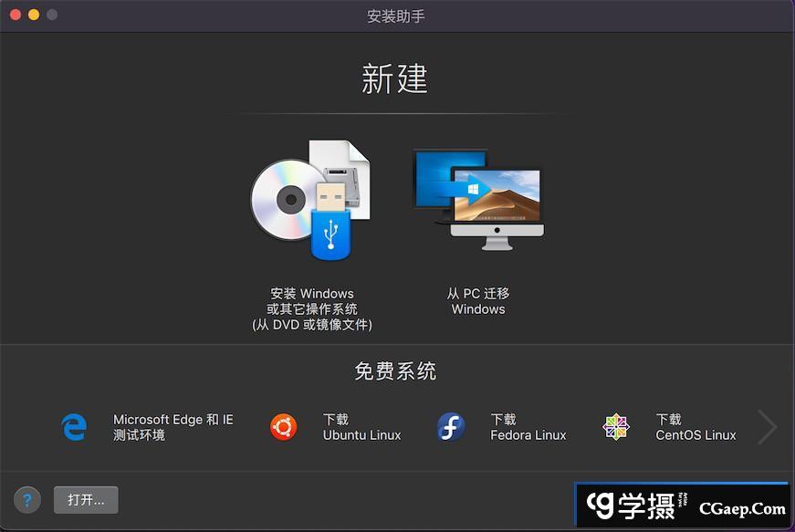795x532 pixels.
Task: Click the Fedora logo icon
Action: click(451, 426)
